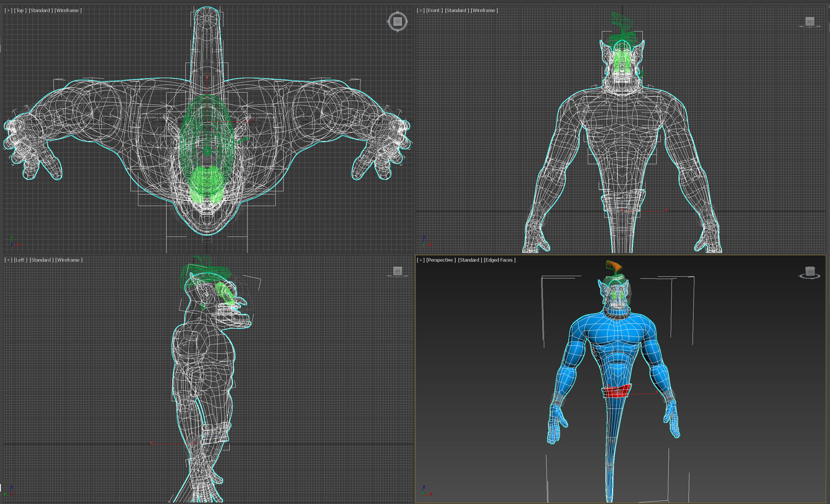Open the [+] general menu of Front viewport
Image resolution: width=830 pixels, height=504 pixels.
tap(421, 10)
